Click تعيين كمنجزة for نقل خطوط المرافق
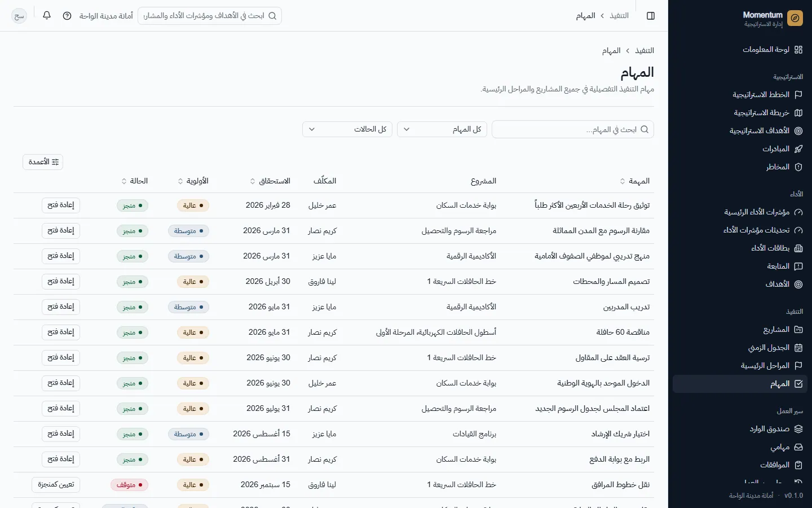Image resolution: width=812 pixels, height=508 pixels. pos(56,485)
